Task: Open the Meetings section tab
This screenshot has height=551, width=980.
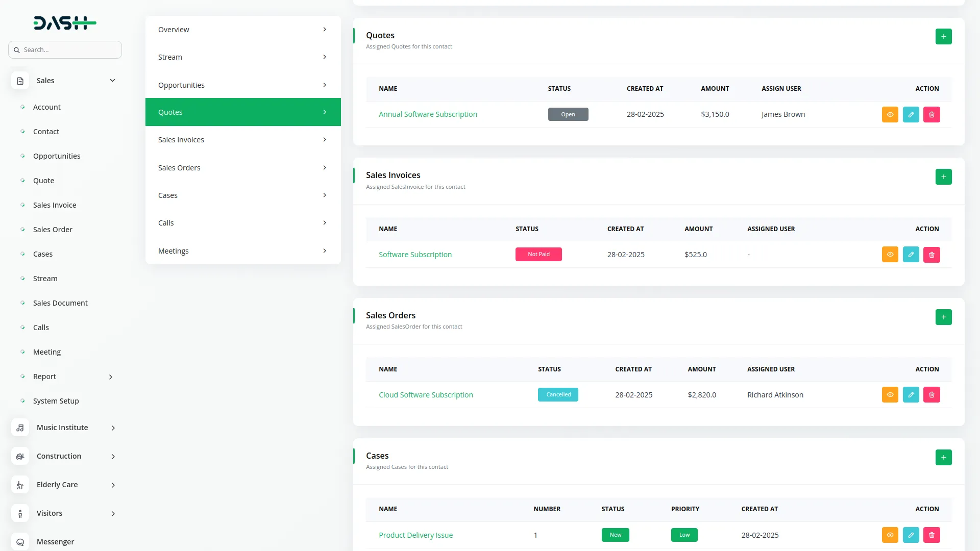Action: pyautogui.click(x=242, y=251)
